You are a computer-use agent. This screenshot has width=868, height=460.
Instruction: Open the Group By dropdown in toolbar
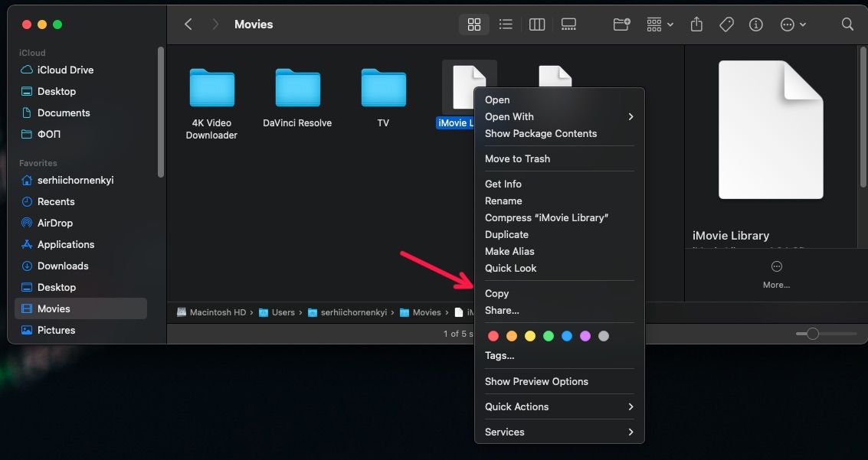(660, 24)
